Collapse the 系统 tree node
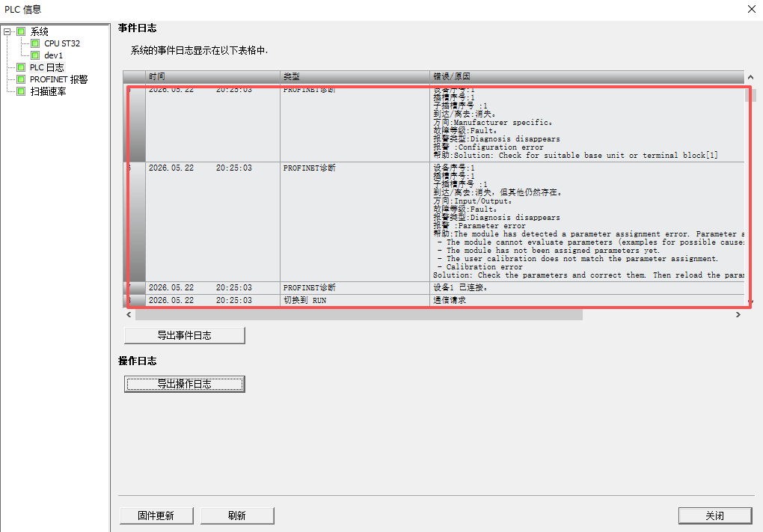 point(7,31)
